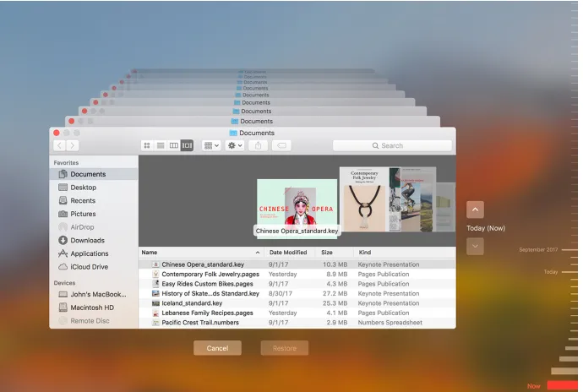Go to the next backup with the down arrow
The width and height of the screenshot is (583, 392).
475,246
